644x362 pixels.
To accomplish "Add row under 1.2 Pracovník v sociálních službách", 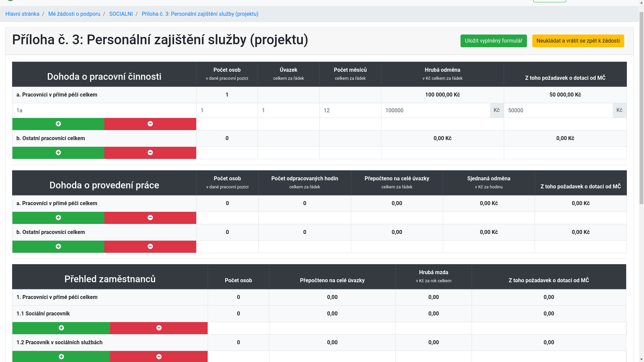I will (x=61, y=357).
